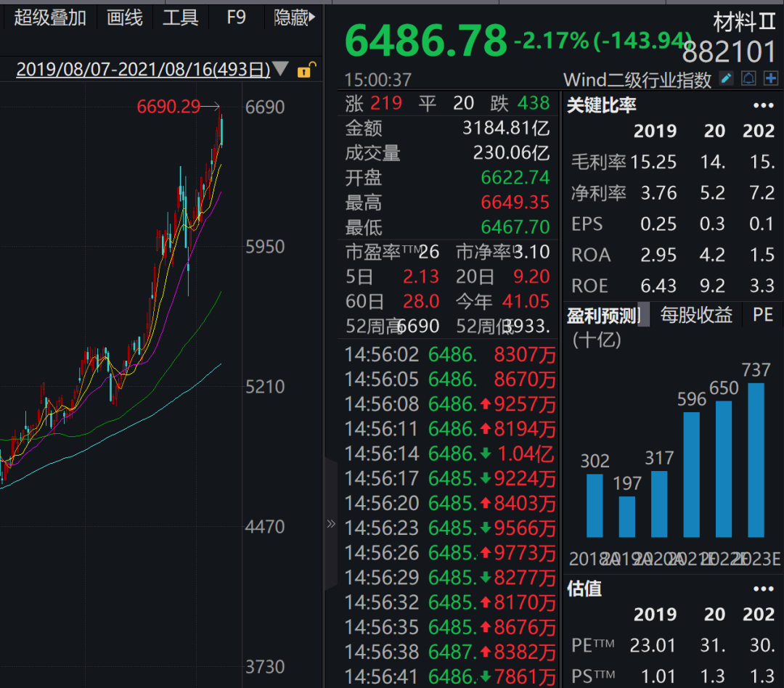Select the 盈利预测 tab
This screenshot has width=784, height=688.
coord(603,315)
